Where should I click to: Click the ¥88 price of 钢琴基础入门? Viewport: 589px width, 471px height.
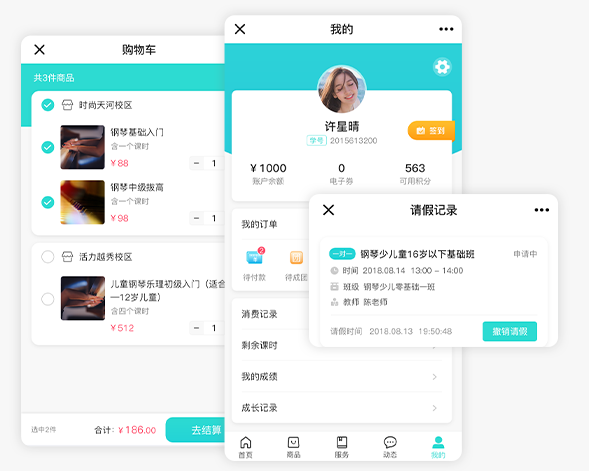click(119, 163)
